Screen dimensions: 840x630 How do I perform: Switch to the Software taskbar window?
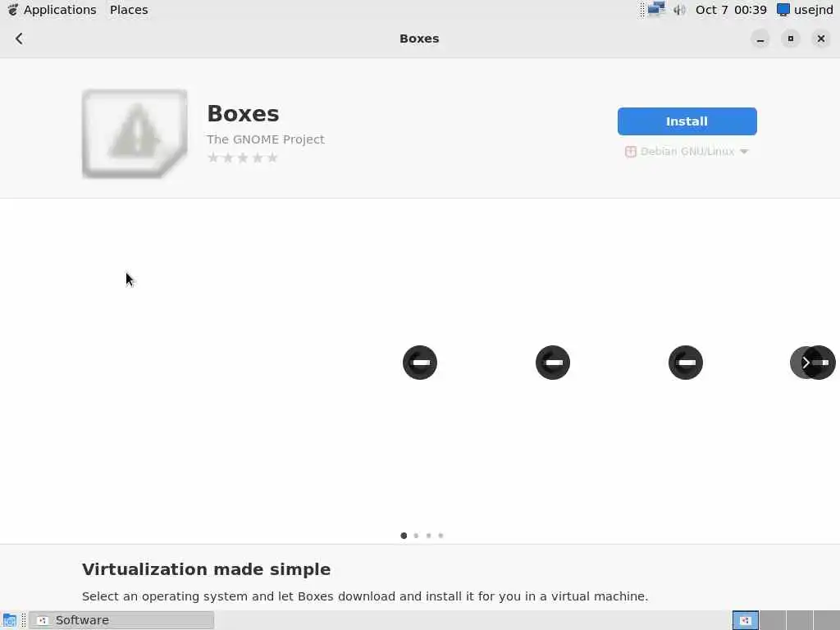tap(121, 620)
